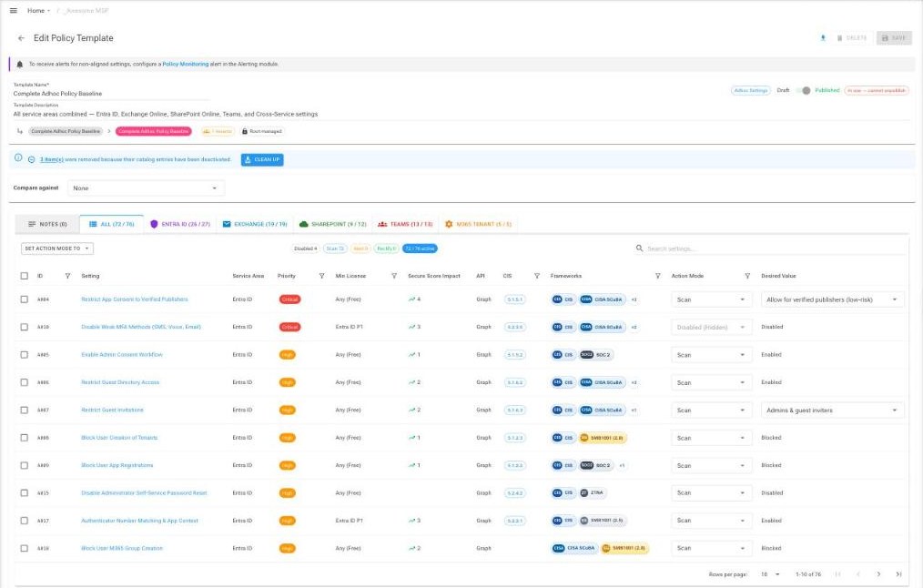This screenshot has width=923, height=588.
Task: Go to the next page of results
Action: 878,573
